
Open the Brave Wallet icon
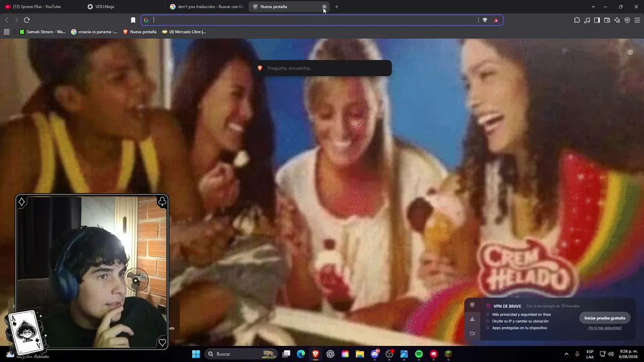click(607, 20)
